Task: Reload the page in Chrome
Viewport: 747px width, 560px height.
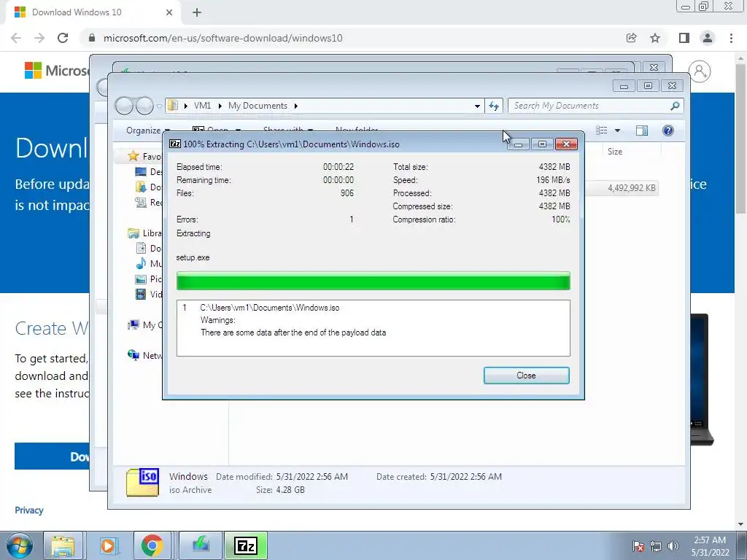Action: [x=63, y=38]
